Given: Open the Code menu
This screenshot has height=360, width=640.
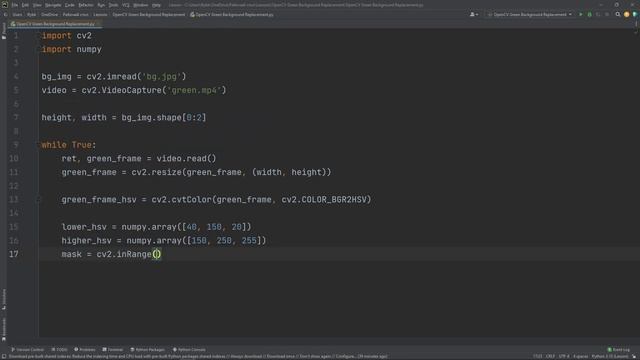Looking at the screenshot, I should coord(70,5).
